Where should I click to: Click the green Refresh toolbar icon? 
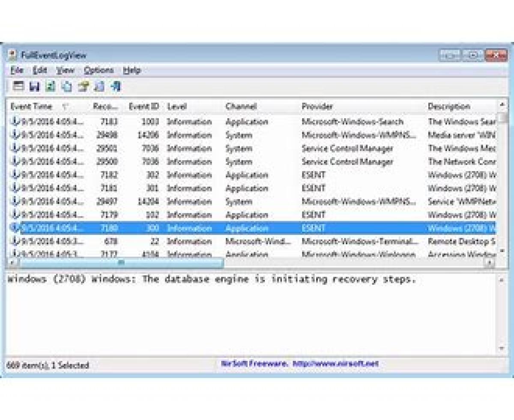[x=51, y=86]
